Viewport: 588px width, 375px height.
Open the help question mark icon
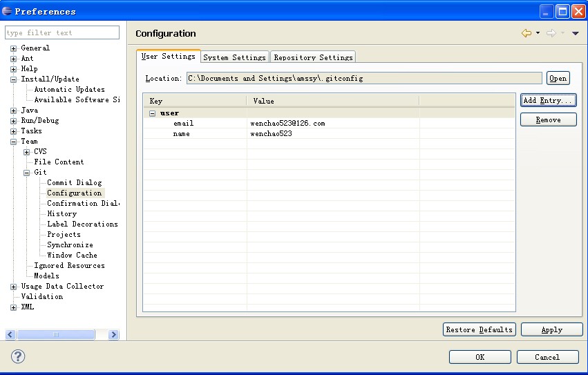pos(18,356)
